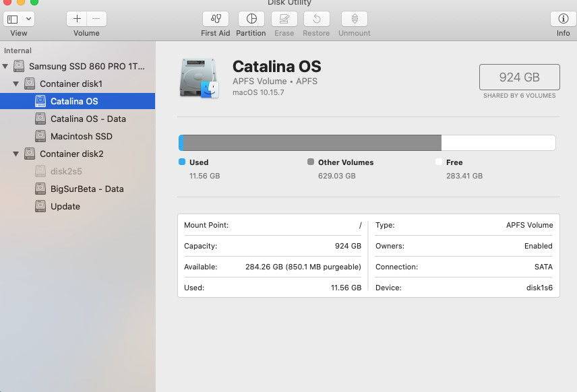Viewport: 577px width, 392px height.
Task: Click the Volume label under plus/minus
Action: (86, 33)
